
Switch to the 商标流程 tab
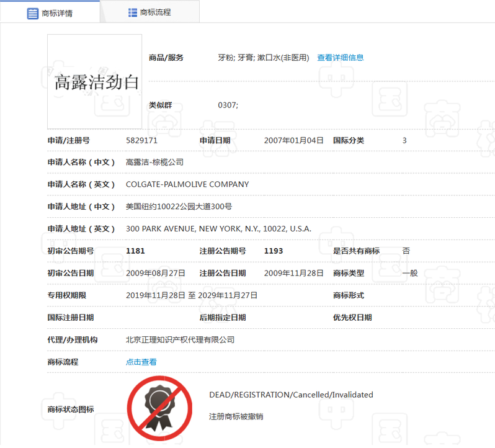(149, 12)
